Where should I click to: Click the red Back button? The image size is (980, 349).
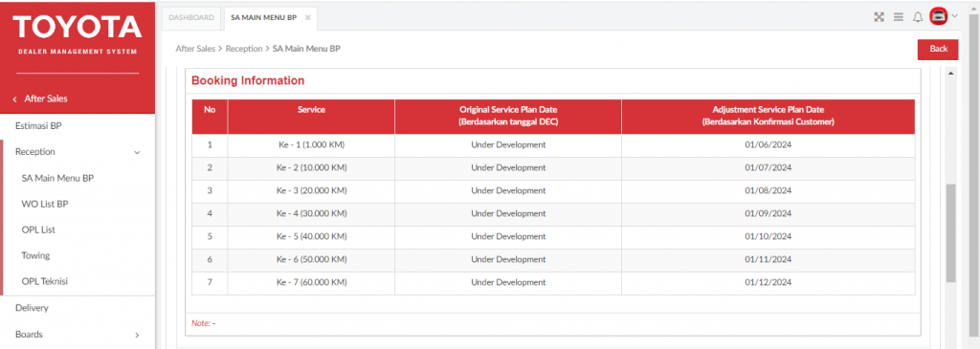(938, 50)
